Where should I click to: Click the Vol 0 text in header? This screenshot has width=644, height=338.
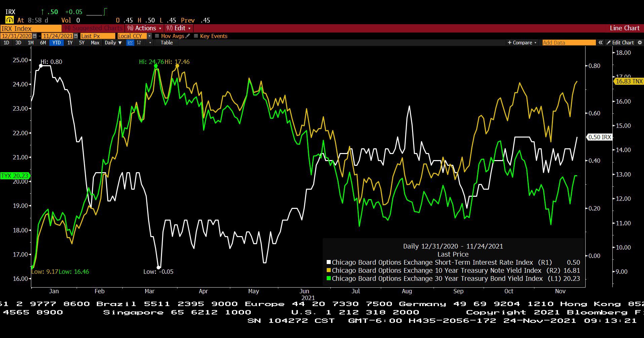(x=71, y=20)
